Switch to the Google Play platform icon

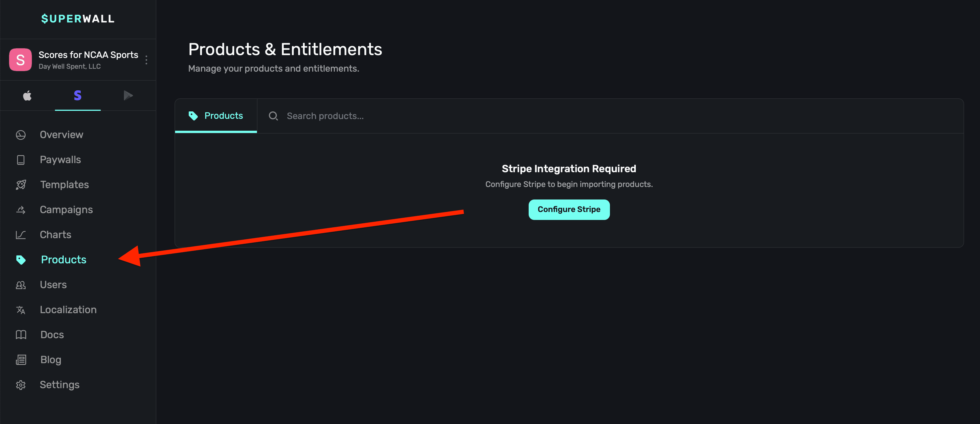tap(128, 95)
